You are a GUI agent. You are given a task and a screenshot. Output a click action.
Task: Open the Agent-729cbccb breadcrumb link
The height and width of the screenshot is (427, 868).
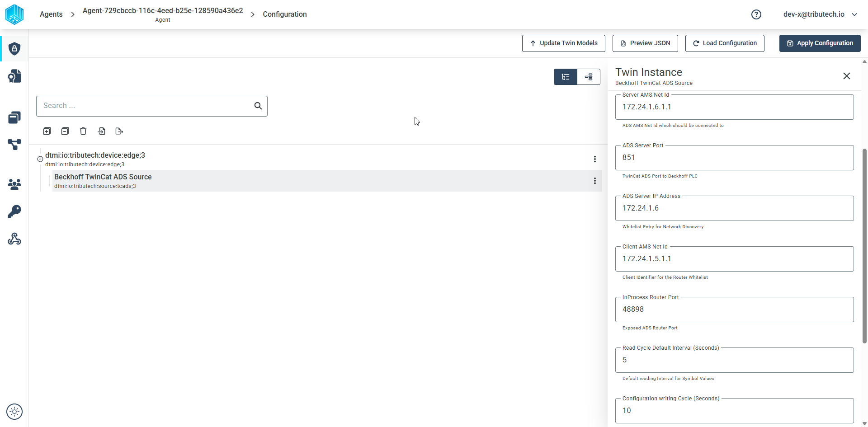point(163,14)
